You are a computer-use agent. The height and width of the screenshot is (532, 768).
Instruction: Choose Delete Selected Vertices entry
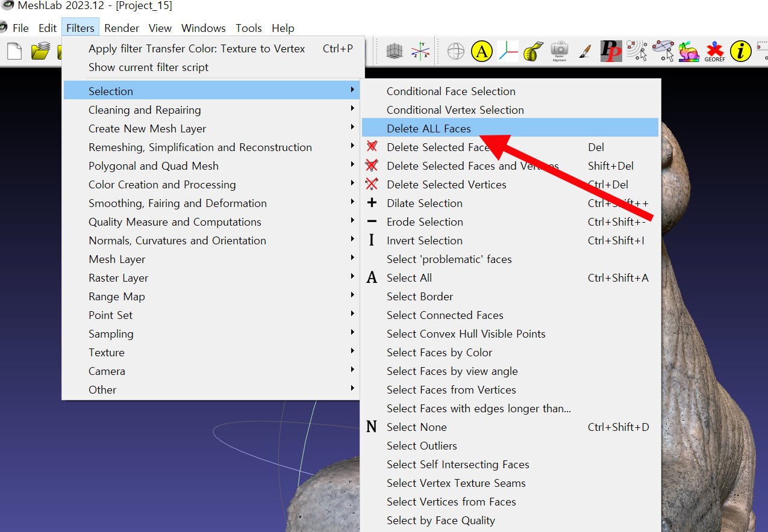(x=510, y=184)
